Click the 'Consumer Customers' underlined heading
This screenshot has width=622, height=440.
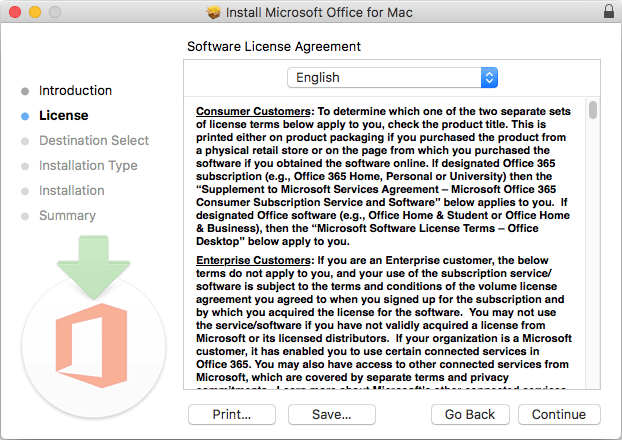pos(253,111)
